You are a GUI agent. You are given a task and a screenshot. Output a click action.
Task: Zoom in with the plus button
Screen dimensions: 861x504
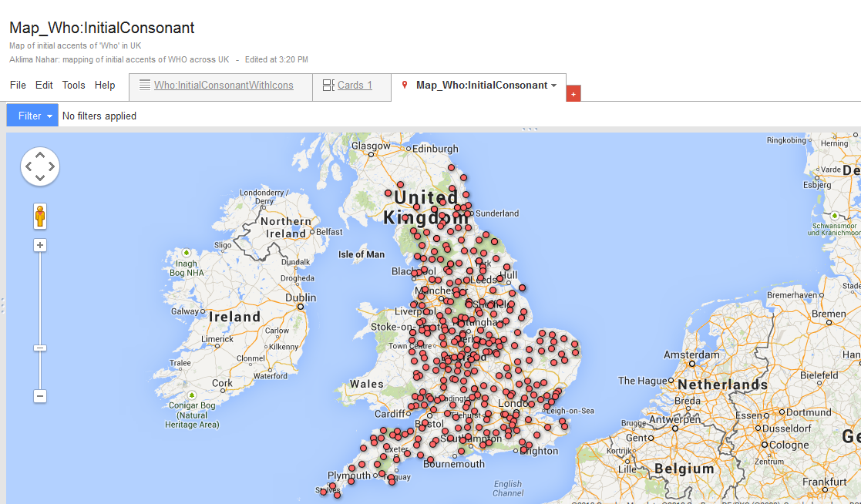point(40,245)
